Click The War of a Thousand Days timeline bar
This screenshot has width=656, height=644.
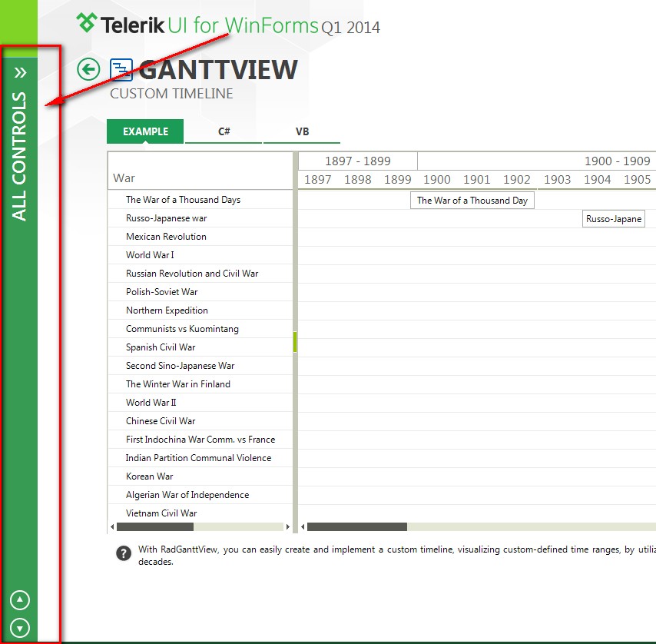pyautogui.click(x=472, y=201)
